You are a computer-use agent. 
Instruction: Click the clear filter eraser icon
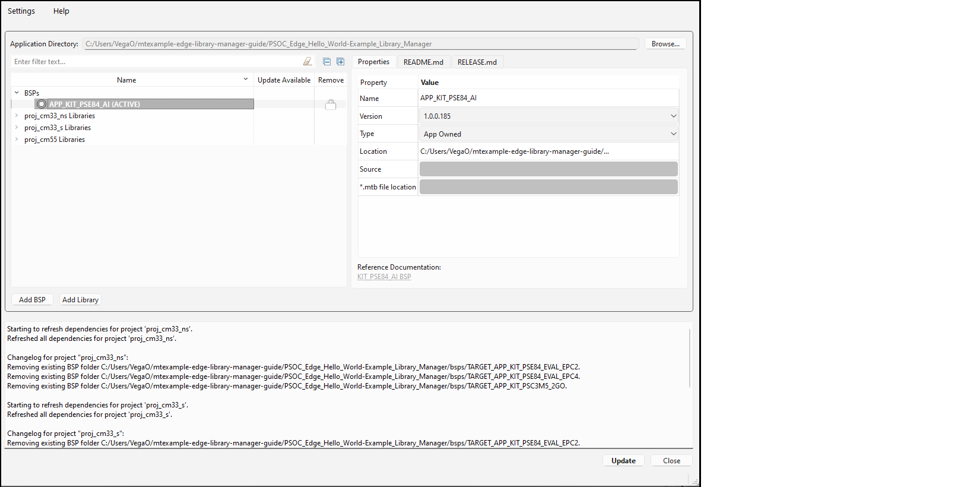[x=307, y=62]
